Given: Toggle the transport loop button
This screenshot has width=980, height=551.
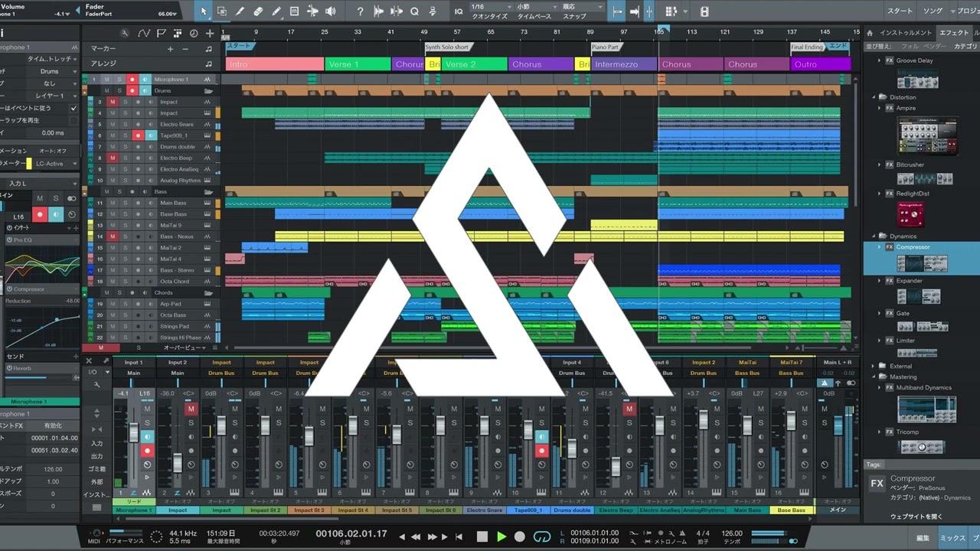Looking at the screenshot, I should (x=542, y=536).
